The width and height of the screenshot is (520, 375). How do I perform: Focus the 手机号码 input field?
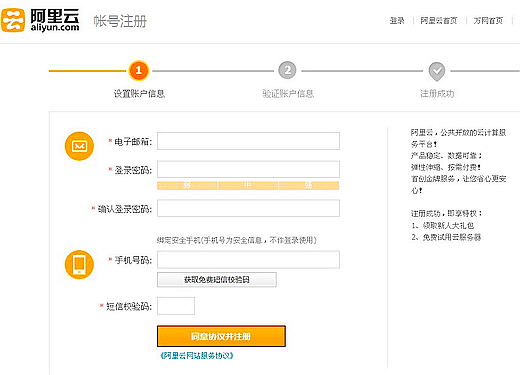248,260
